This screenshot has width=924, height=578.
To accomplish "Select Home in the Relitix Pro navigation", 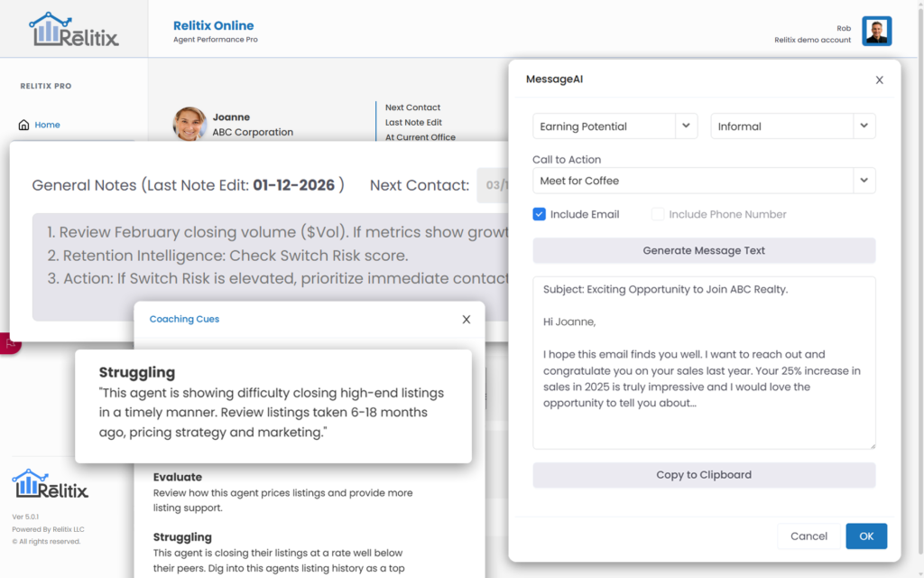I will (45, 125).
